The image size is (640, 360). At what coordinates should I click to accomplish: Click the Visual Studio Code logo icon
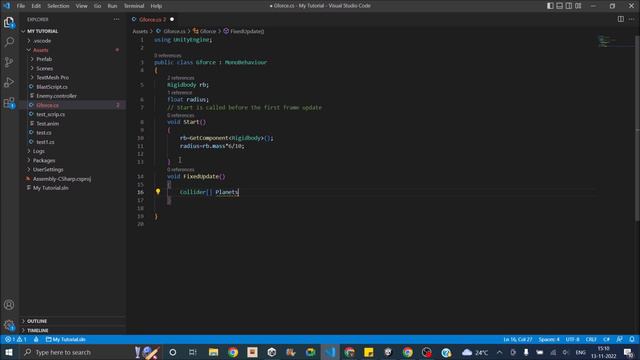click(7, 6)
